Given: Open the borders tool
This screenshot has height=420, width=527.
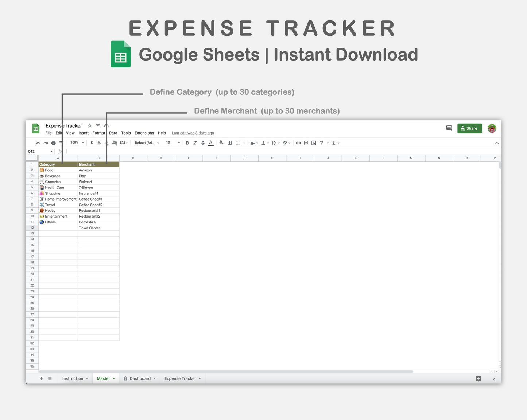Looking at the screenshot, I should pyautogui.click(x=229, y=143).
